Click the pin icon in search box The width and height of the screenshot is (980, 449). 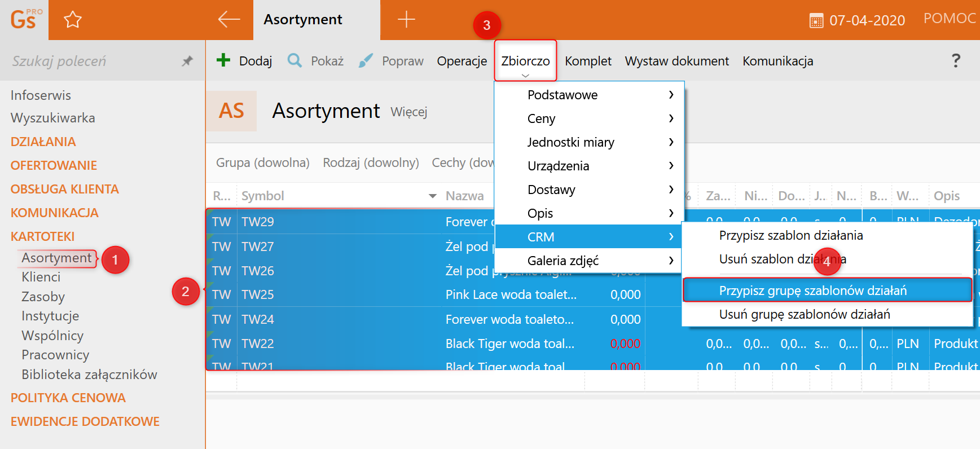187,61
